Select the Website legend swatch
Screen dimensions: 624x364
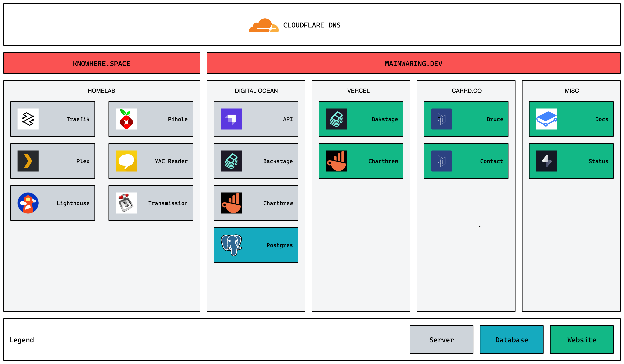tap(582, 339)
